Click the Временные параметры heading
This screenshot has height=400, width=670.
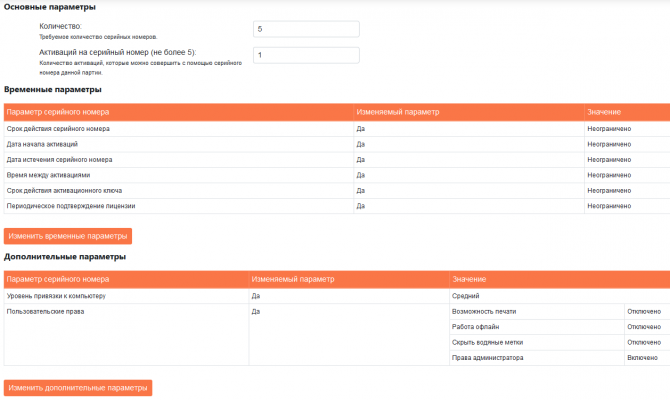coord(53,89)
